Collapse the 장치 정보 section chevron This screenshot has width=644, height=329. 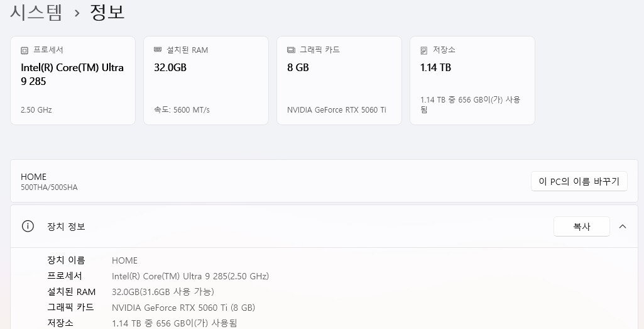point(623,226)
